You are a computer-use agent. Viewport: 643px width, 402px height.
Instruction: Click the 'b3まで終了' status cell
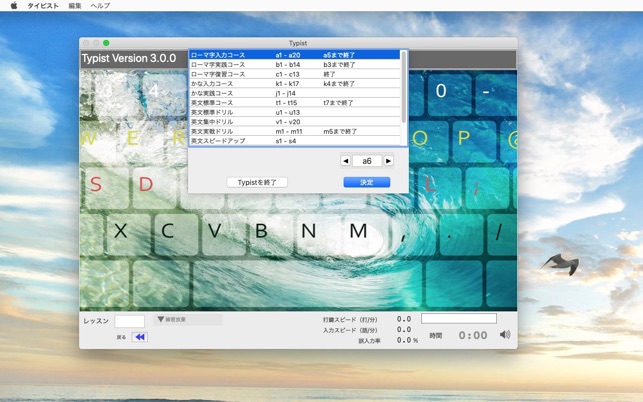tap(339, 64)
